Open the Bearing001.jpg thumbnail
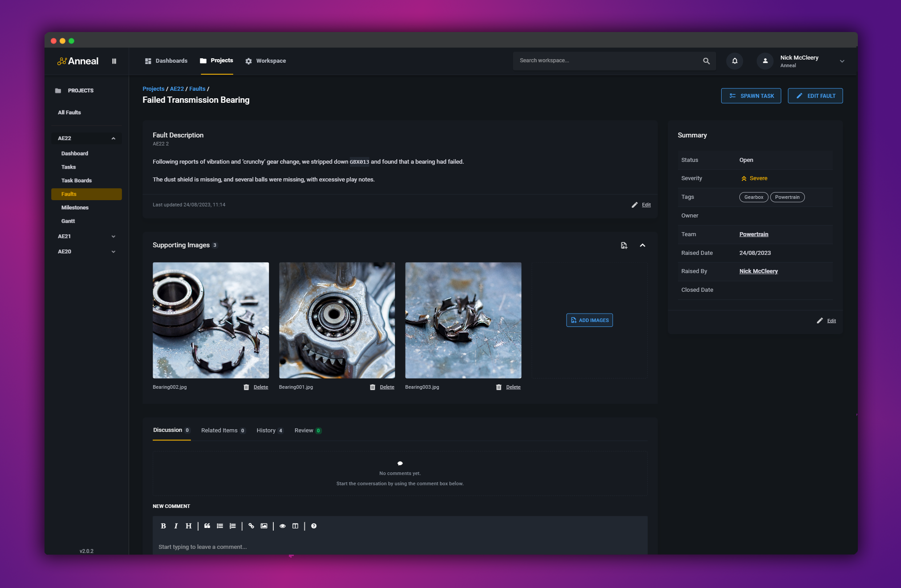The height and width of the screenshot is (588, 901). point(337,320)
